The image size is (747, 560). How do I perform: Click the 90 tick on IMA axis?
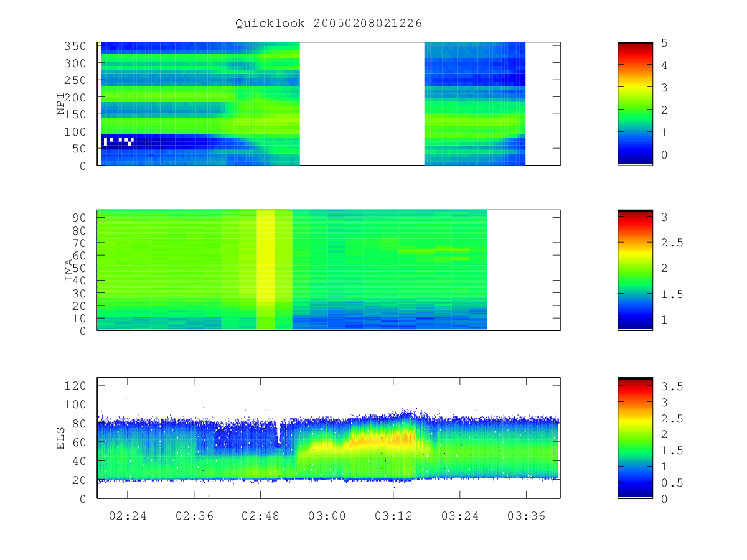pyautogui.click(x=81, y=217)
